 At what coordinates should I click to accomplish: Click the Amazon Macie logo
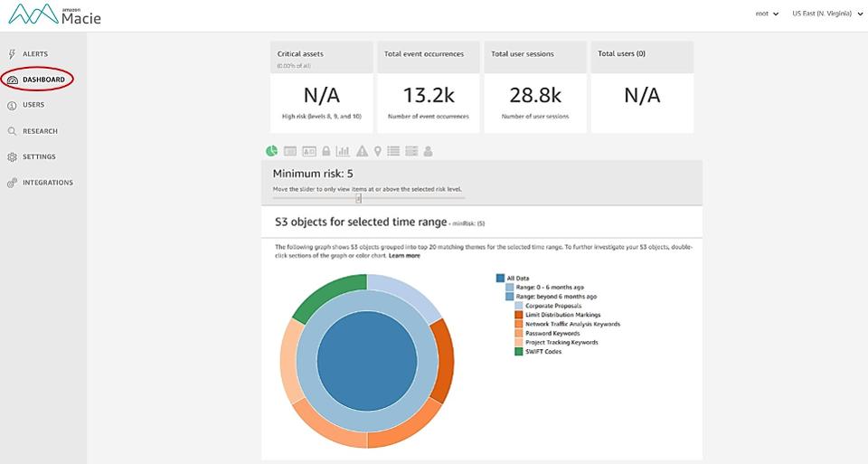coord(54,14)
